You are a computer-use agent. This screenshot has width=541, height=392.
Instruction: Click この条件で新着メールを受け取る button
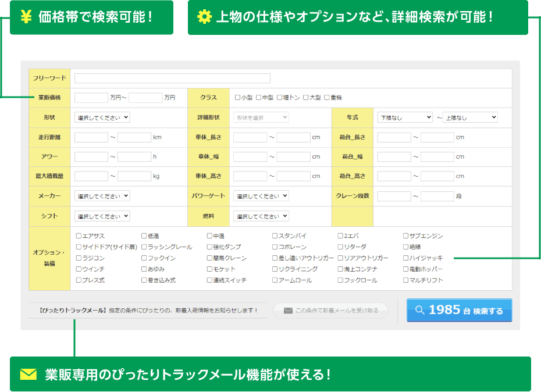(x=330, y=311)
